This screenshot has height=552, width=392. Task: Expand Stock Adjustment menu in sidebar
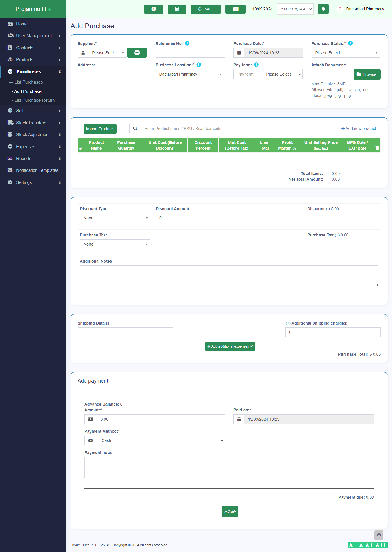(x=33, y=135)
